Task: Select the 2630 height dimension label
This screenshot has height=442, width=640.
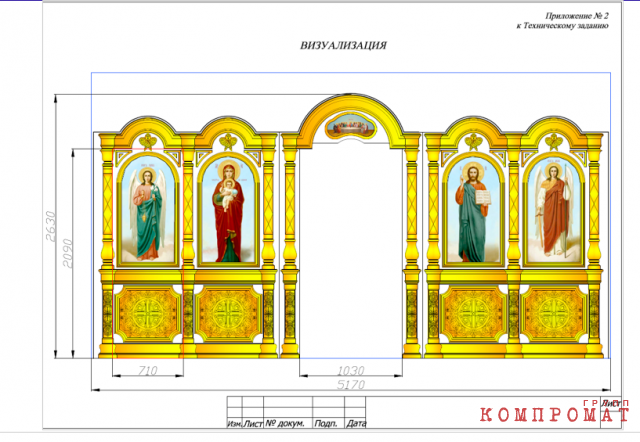Action: [51, 227]
